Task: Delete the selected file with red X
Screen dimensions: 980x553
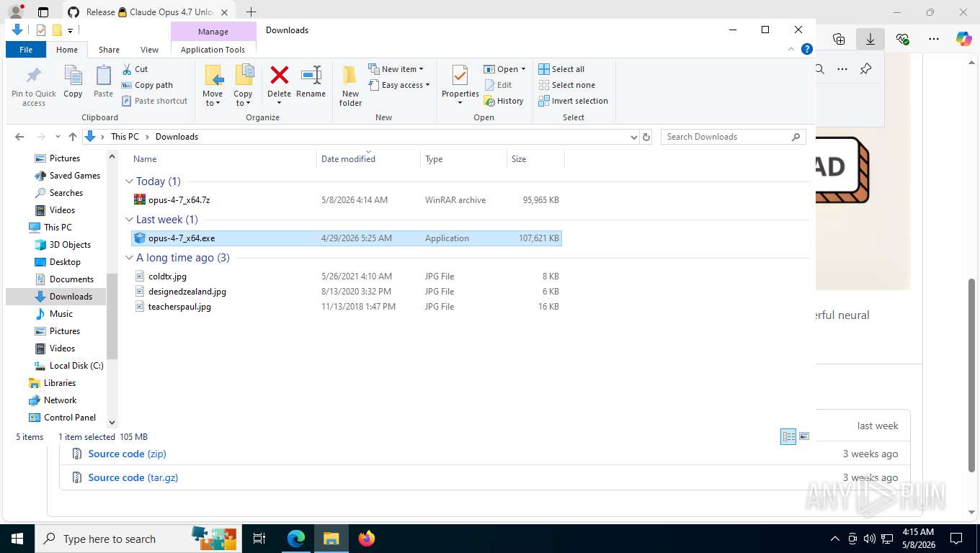Action: click(x=279, y=84)
